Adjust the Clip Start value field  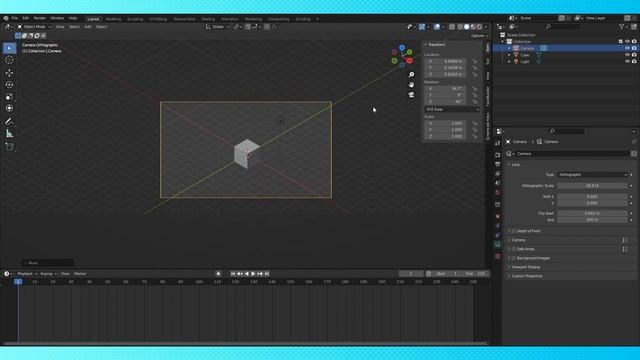(x=592, y=213)
